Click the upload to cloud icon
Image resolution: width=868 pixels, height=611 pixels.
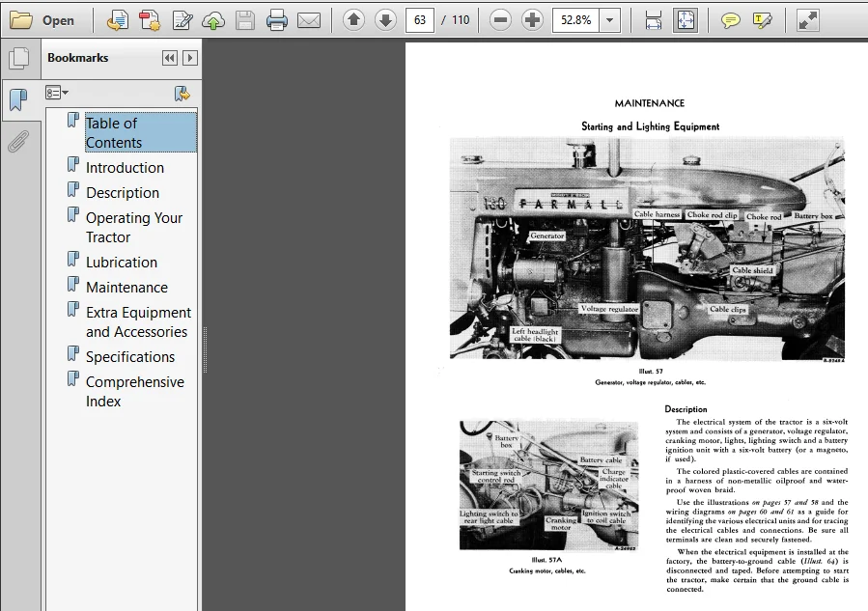pyautogui.click(x=213, y=21)
